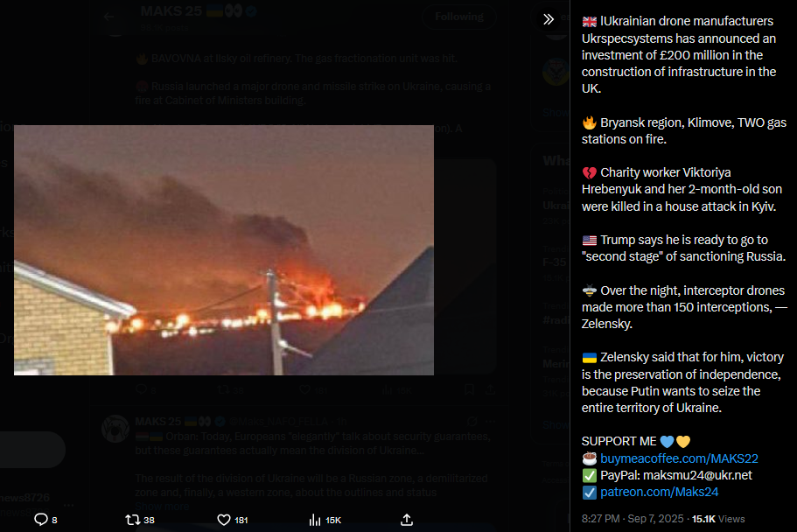The width and height of the screenshot is (797, 532).
Task: Toggle the dimmed bookmark icon under the post
Action: click(x=469, y=389)
